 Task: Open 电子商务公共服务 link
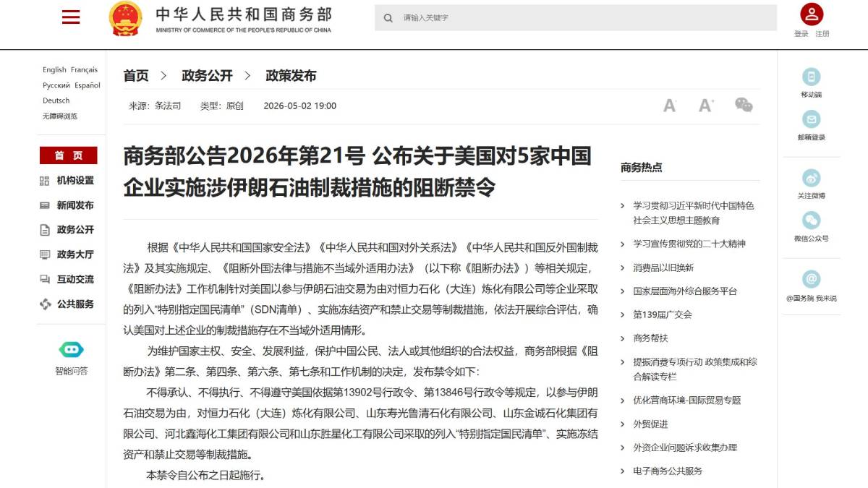(x=668, y=471)
